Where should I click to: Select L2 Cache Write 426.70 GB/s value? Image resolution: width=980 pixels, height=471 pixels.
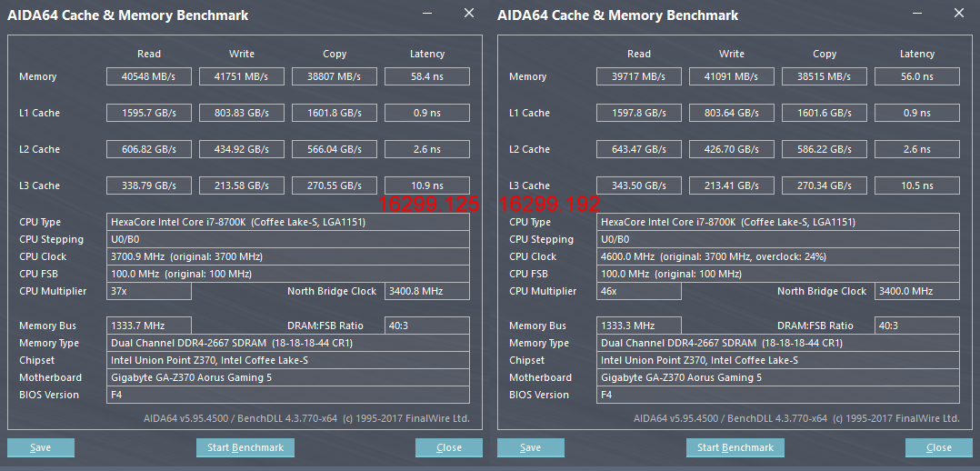pyautogui.click(x=731, y=149)
